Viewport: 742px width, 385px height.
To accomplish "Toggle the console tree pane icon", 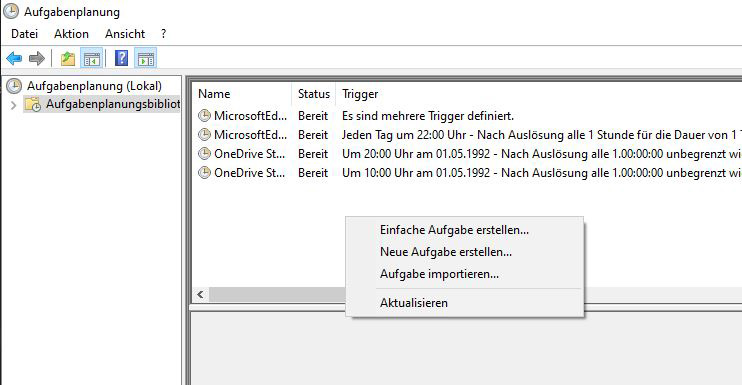I will click(x=91, y=59).
